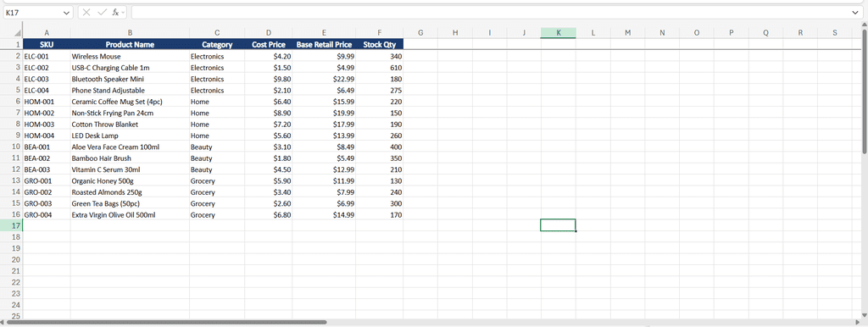The height and width of the screenshot is (327, 868).
Task: Click the Category header cell
Action: point(217,44)
